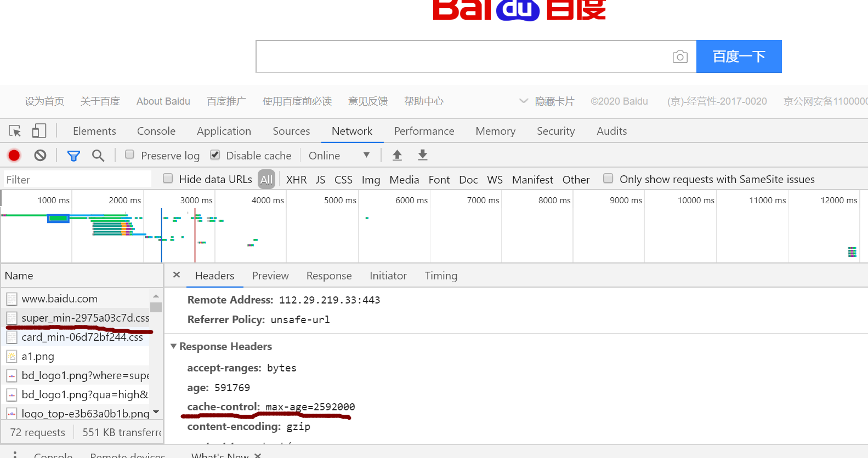
Task: Show the Response tab of request
Action: coord(329,276)
